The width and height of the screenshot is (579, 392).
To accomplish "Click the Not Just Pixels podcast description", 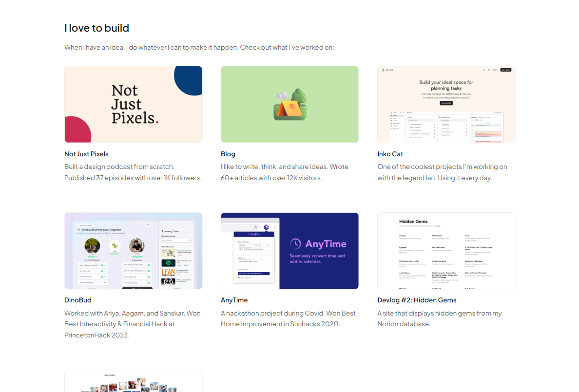I will [133, 172].
